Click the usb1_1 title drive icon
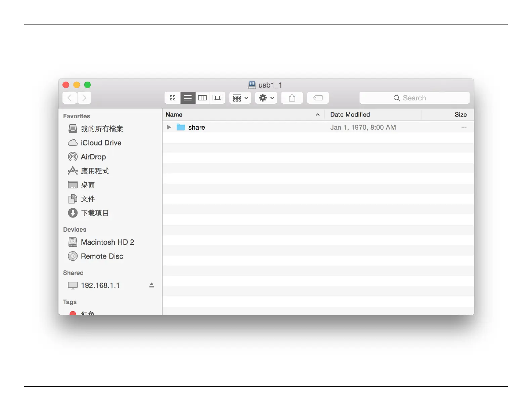Screen dimensions: 532x411 pos(252,85)
